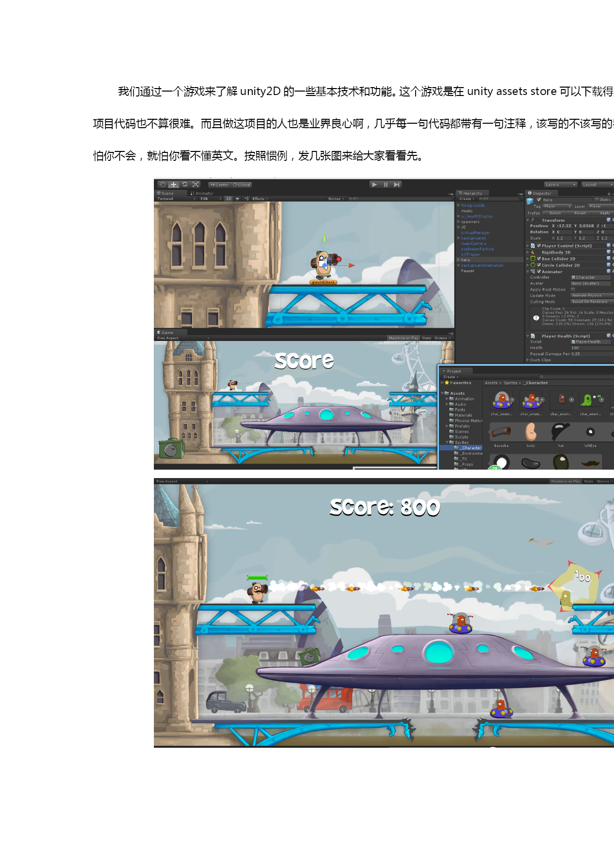Click the hero object cube icon in Inspector
The image size is (614, 868).
pos(530,201)
